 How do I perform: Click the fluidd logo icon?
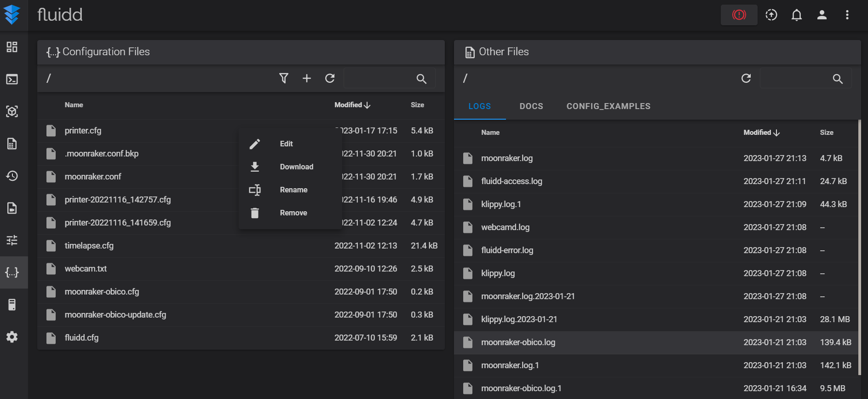point(11,15)
